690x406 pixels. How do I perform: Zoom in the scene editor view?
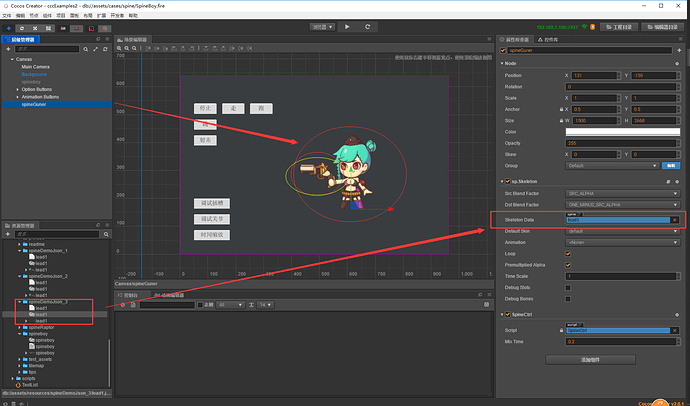pos(119,48)
